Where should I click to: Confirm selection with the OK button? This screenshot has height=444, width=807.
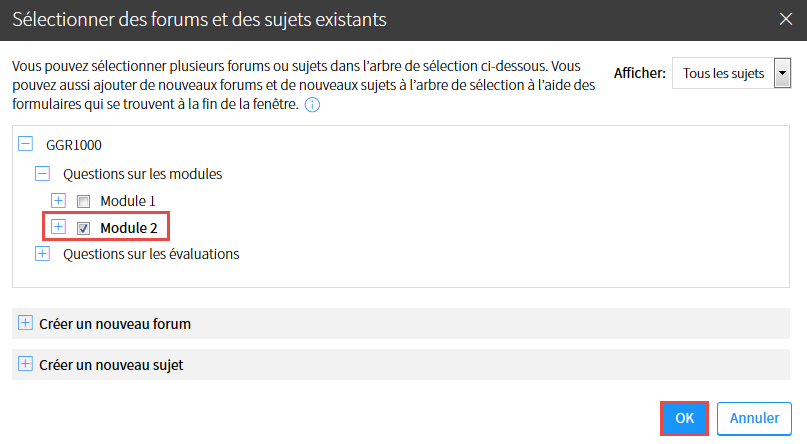pos(685,418)
